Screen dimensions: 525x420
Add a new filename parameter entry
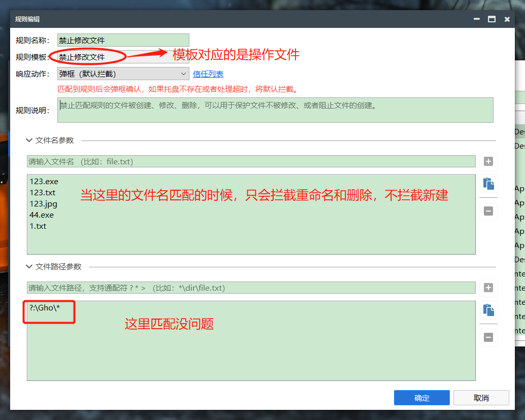pos(488,161)
